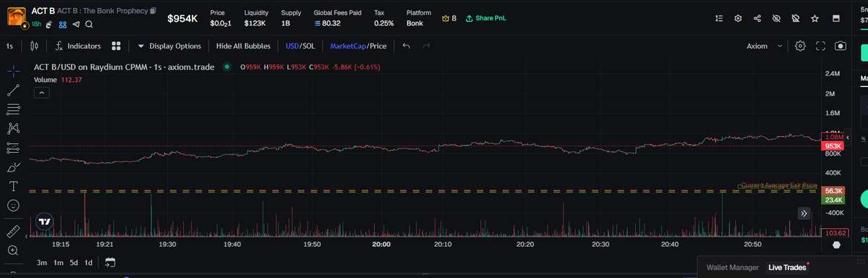Click the crown holders count 8

(x=448, y=18)
